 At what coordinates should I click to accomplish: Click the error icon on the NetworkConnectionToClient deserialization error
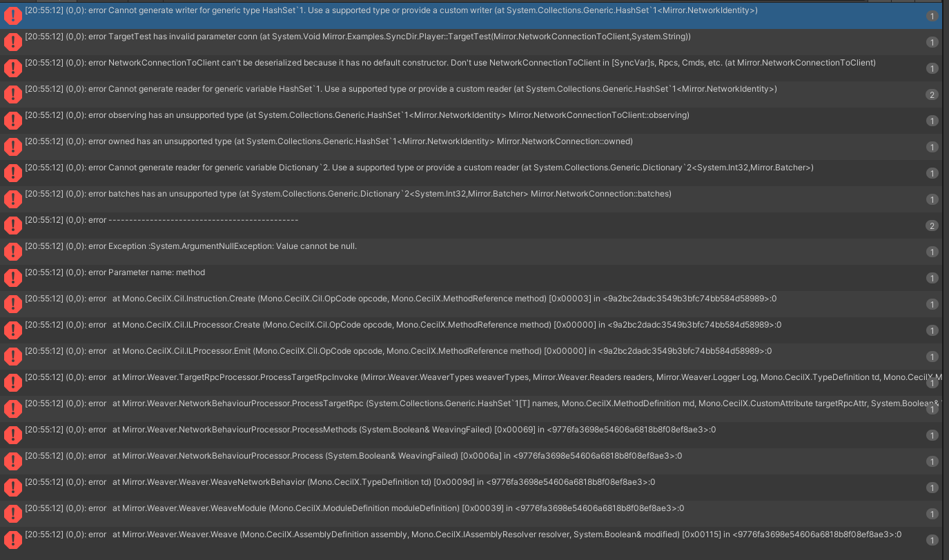pos(12,68)
